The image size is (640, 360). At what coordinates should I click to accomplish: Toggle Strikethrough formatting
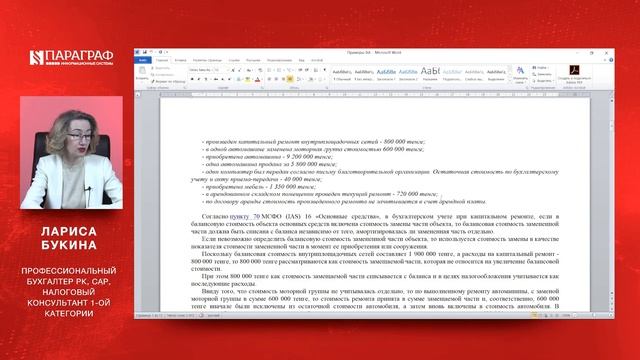click(x=216, y=79)
